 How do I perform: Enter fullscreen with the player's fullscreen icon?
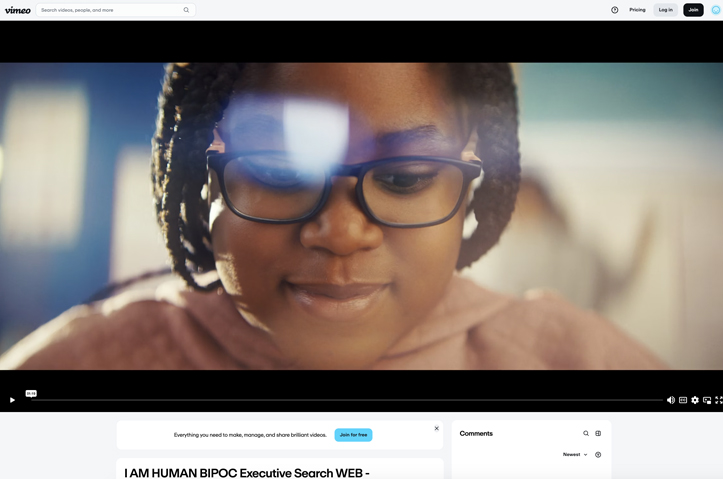[718, 400]
